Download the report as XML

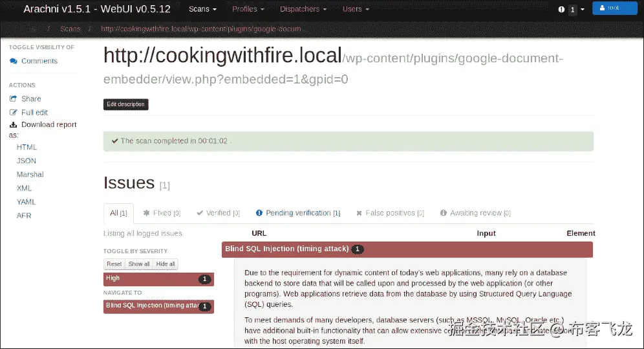24,188
